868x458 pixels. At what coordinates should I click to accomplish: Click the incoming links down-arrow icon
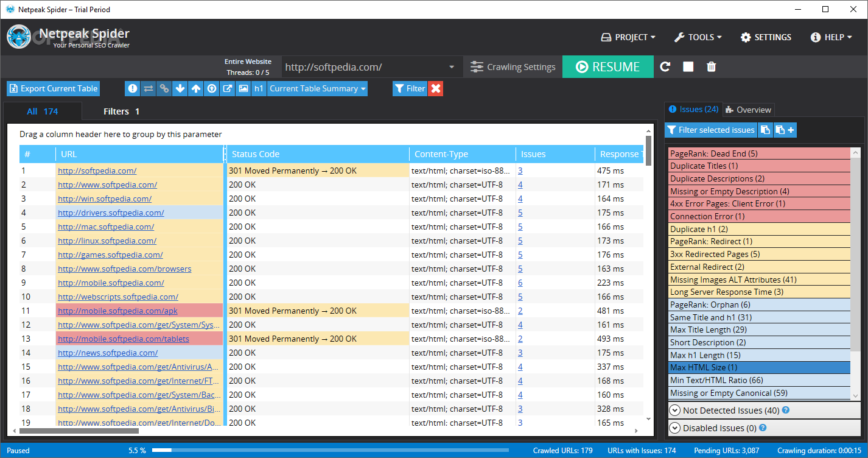click(x=180, y=88)
